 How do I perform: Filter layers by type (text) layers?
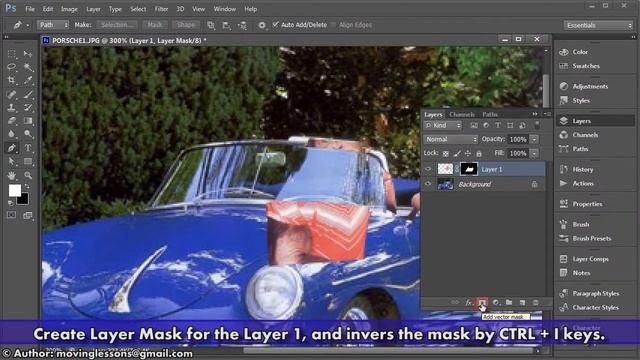(498, 126)
